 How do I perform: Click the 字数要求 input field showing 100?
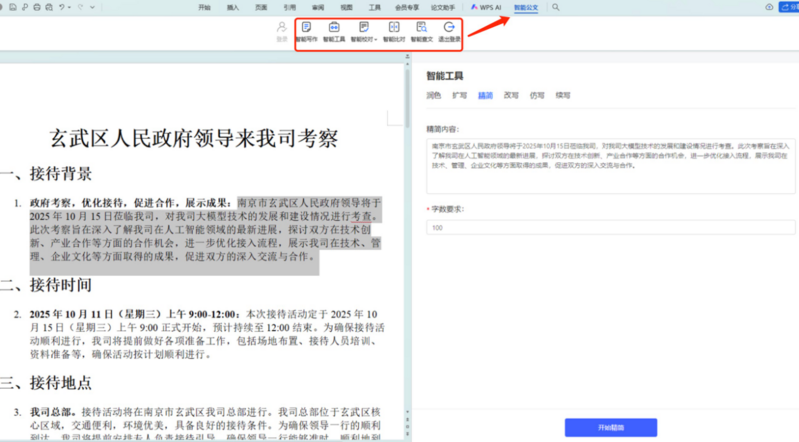pos(611,228)
